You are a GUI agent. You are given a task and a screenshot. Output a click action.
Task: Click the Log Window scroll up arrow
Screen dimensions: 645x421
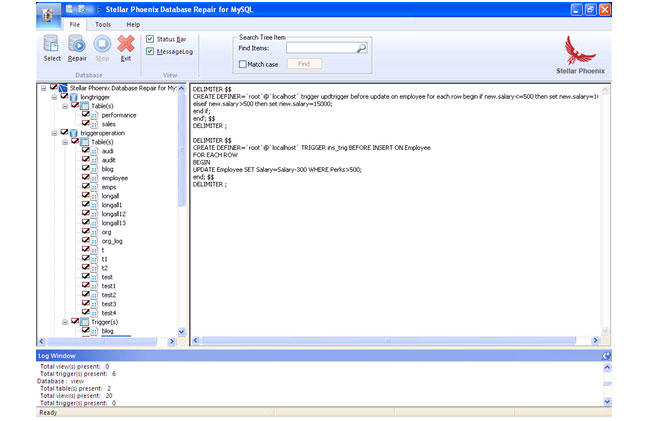607,368
